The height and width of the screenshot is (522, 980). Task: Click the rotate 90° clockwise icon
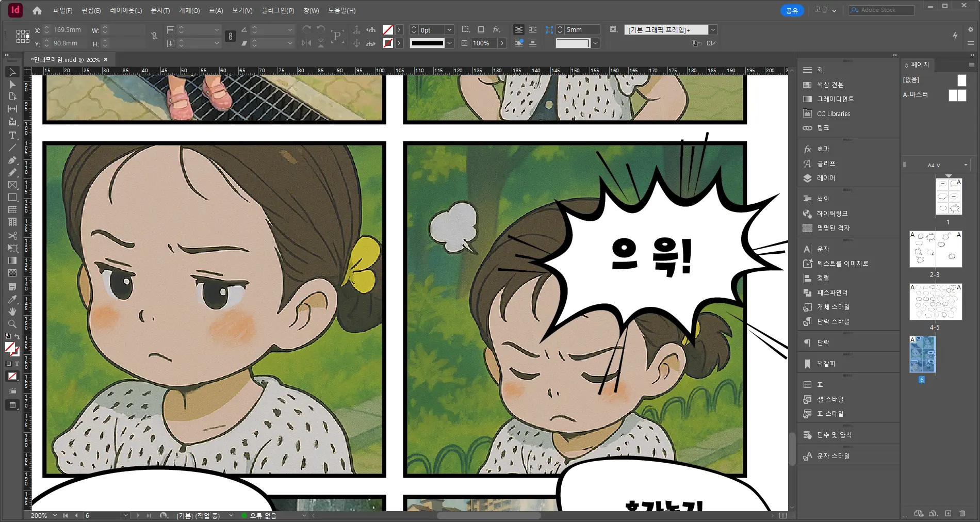[307, 29]
